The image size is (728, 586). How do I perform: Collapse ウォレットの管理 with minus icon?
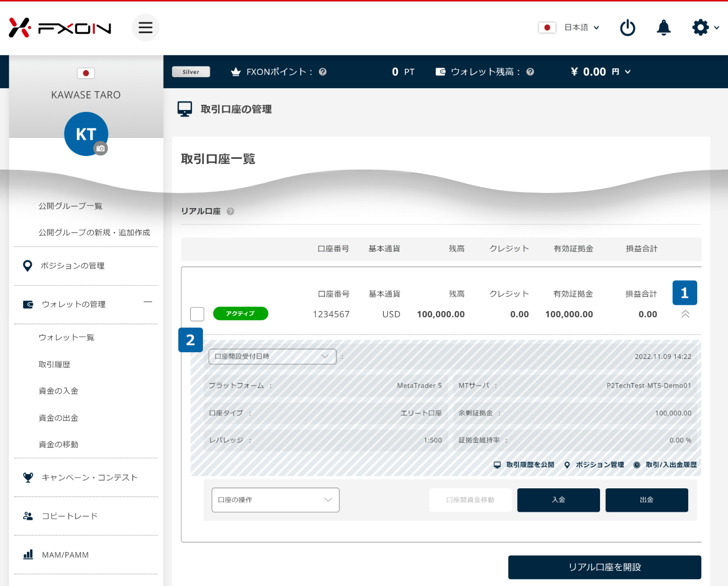(x=148, y=302)
